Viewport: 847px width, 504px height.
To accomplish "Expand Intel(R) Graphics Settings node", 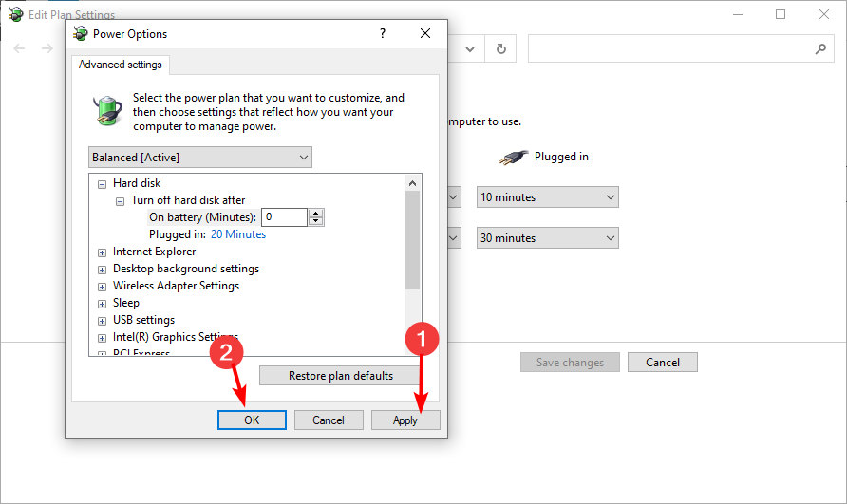I will click(x=103, y=338).
